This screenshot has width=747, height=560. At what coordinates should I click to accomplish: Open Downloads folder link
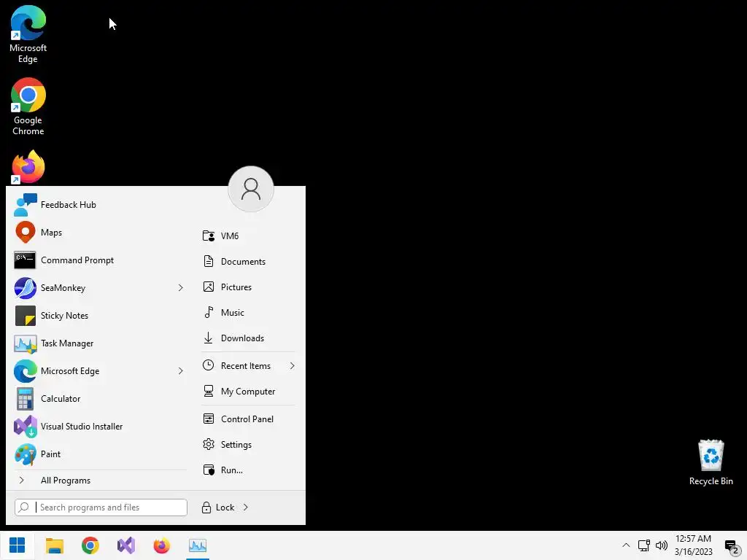(248, 338)
